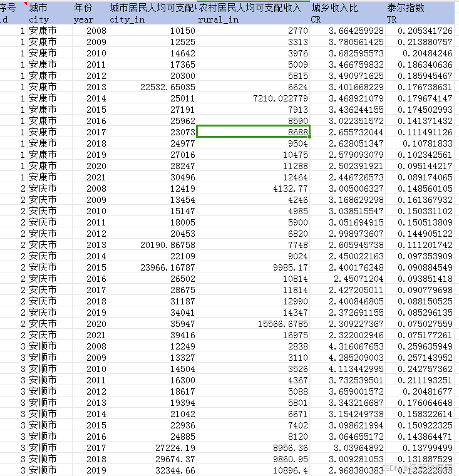Click the CR value 2.655732044
The image size is (459, 476).
coord(356,132)
